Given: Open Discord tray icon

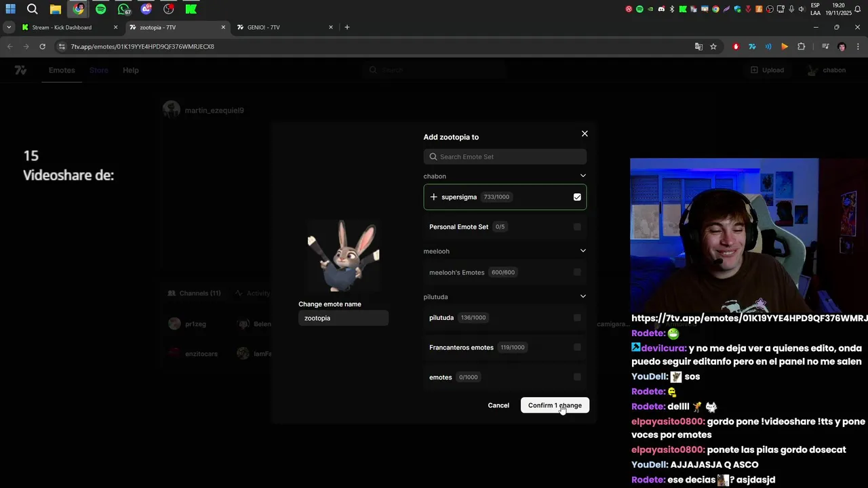Looking at the screenshot, I should point(661,9).
